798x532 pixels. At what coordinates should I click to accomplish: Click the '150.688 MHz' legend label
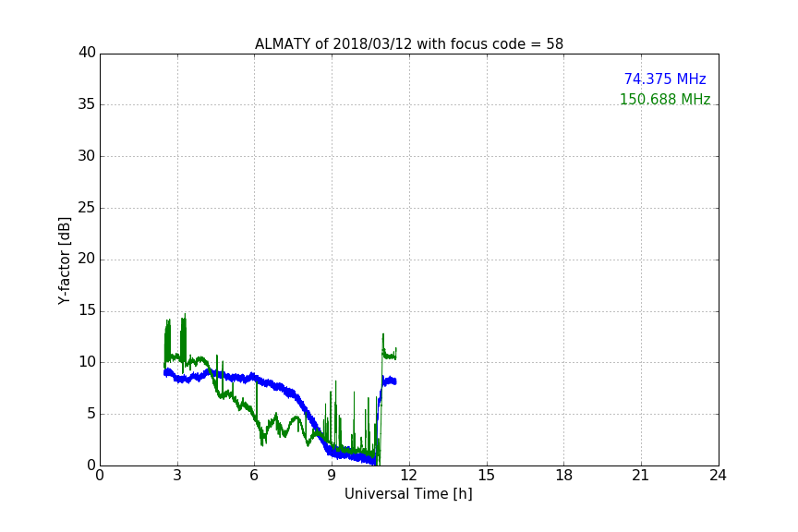tap(665, 99)
